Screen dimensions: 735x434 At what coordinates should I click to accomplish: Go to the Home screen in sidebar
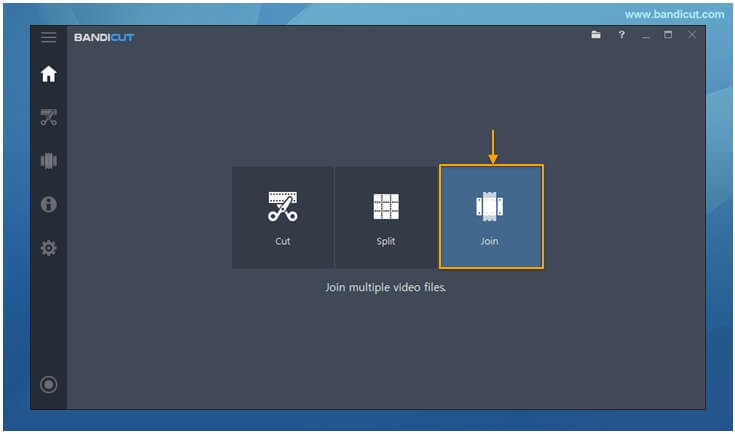pos(48,74)
